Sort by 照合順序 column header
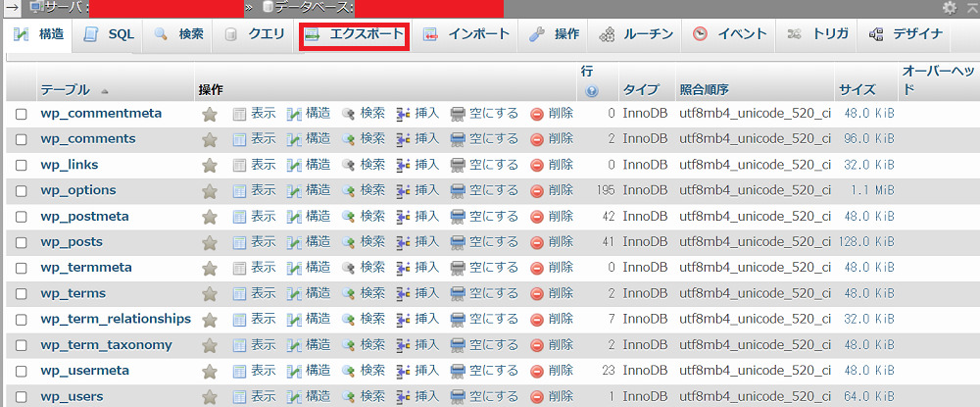 pyautogui.click(x=705, y=90)
